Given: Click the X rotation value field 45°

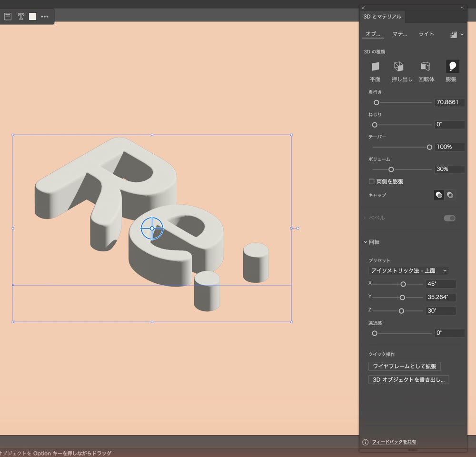Looking at the screenshot, I should [440, 284].
